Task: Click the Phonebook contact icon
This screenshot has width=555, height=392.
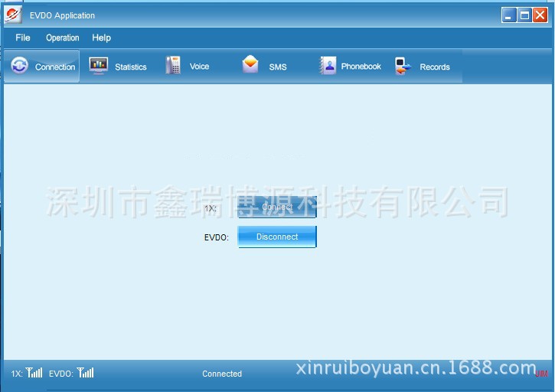Action: tap(328, 65)
